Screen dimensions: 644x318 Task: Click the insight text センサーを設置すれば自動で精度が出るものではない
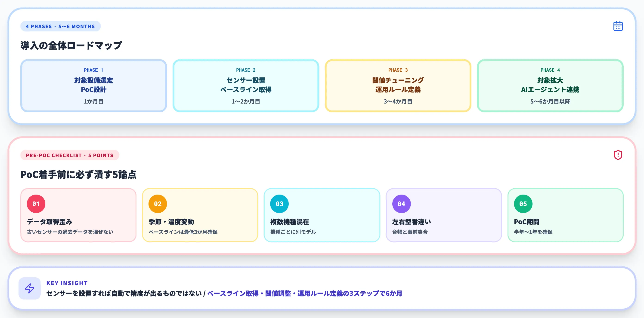pyautogui.click(x=124, y=293)
